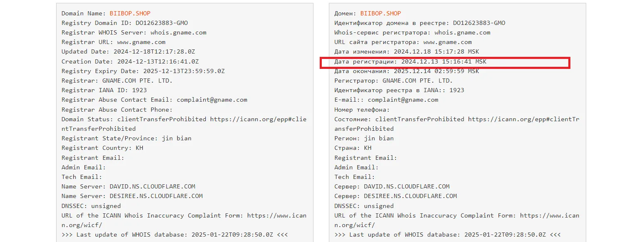Click Дата изменения line in Russian panel

click(407, 52)
